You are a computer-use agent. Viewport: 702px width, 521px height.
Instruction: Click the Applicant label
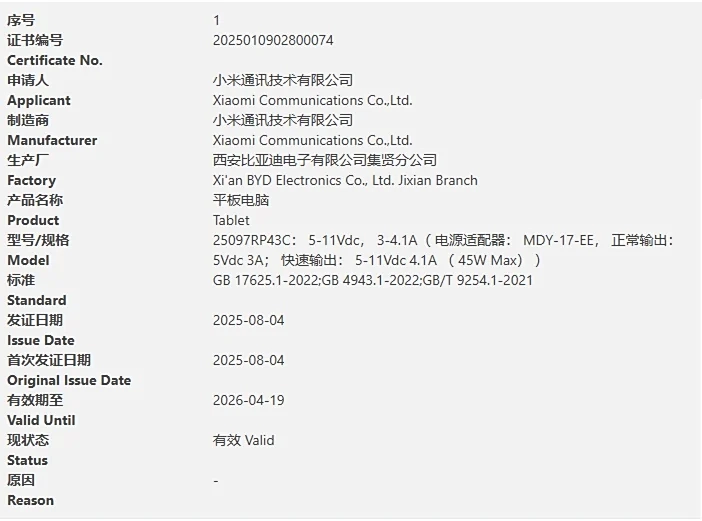pos(39,100)
